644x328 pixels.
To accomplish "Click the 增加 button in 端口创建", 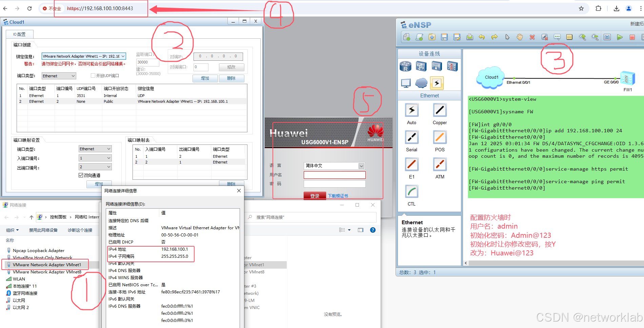I will [205, 78].
